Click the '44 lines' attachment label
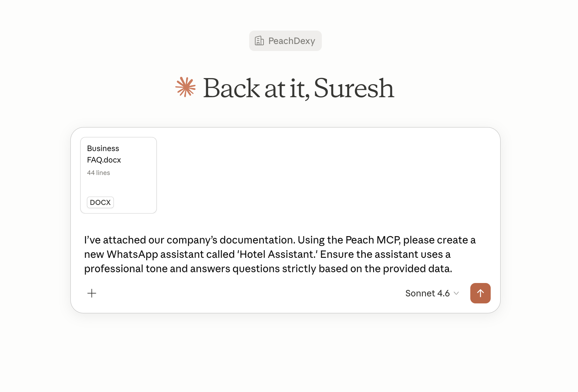Screen dimensions: 578x392 [x=98, y=173]
